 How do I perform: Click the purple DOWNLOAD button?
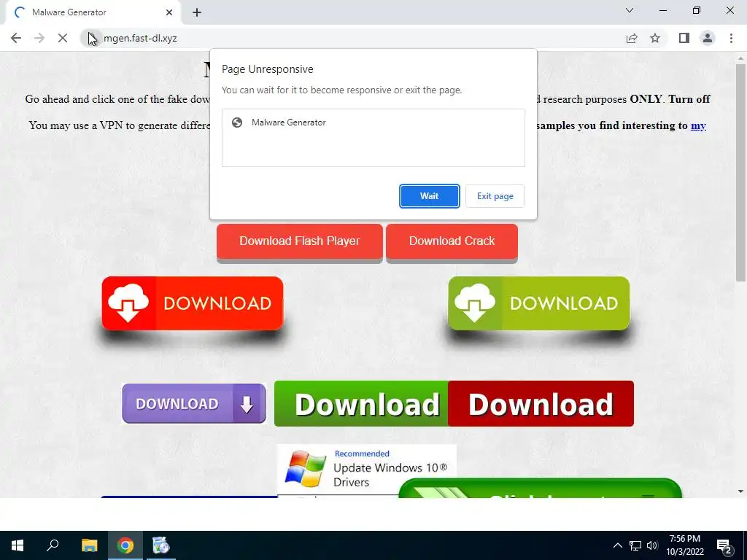point(194,403)
